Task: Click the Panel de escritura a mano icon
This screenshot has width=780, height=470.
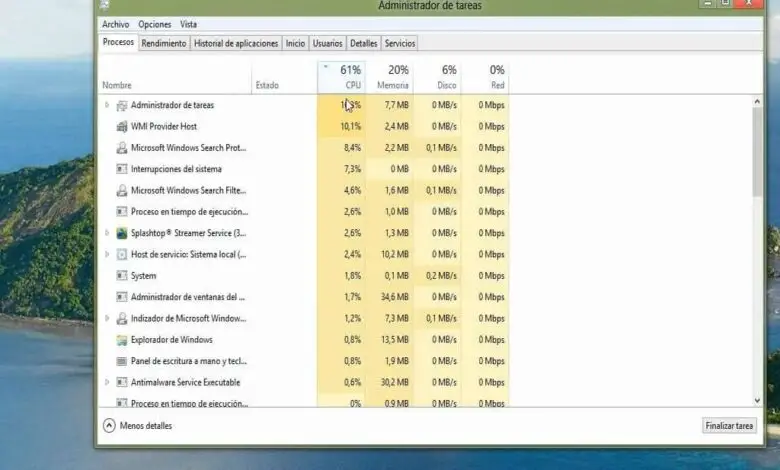Action: tap(122, 362)
